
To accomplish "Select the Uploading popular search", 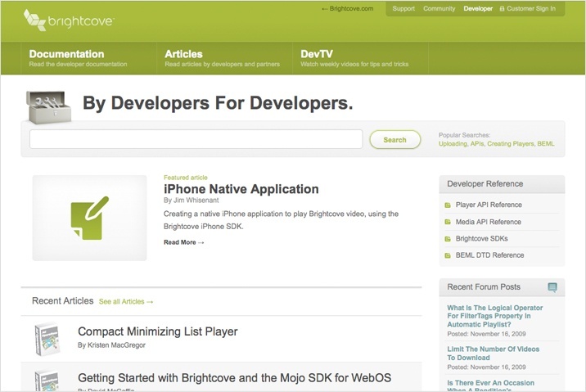I will 453,144.
